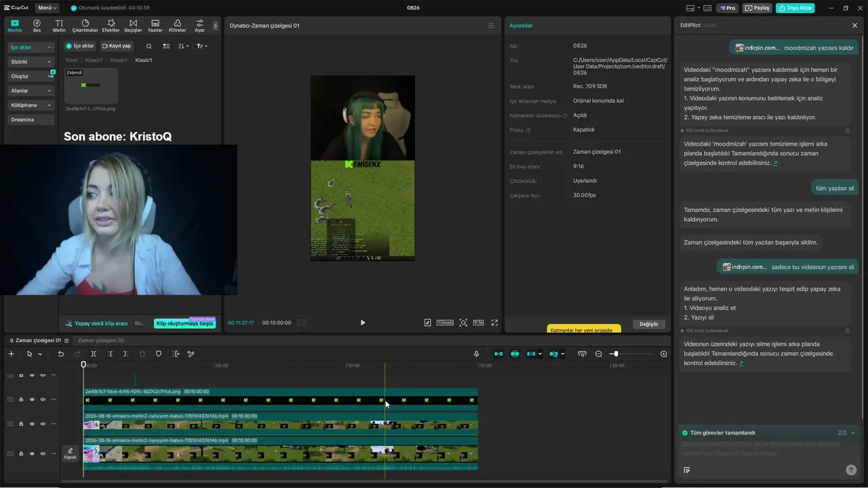Play the preview video
Image resolution: width=868 pixels, height=488 pixels.
coord(363,323)
